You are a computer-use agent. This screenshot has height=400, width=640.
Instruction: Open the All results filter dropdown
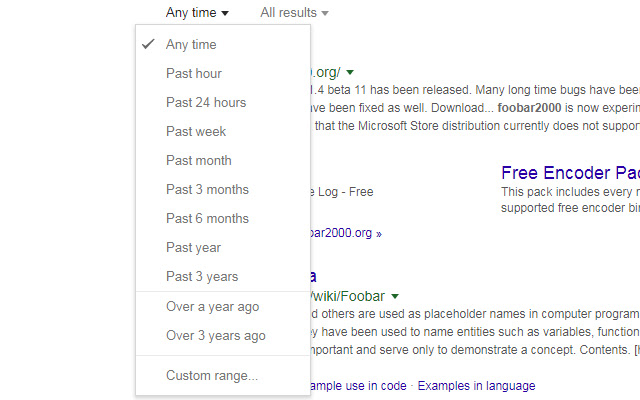point(294,13)
